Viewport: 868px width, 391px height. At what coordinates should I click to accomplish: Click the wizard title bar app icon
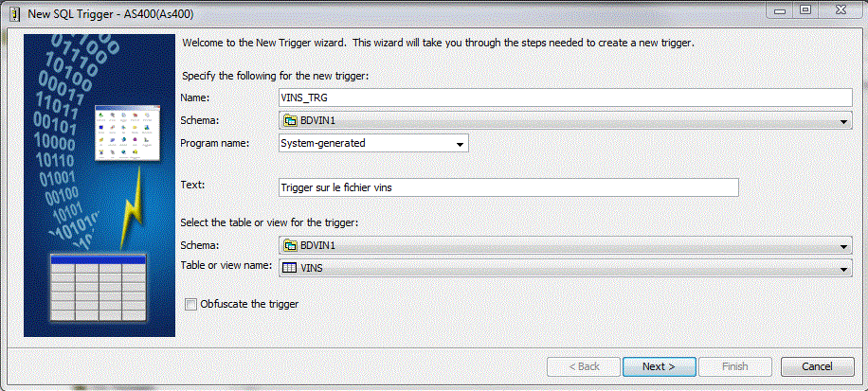(x=16, y=12)
